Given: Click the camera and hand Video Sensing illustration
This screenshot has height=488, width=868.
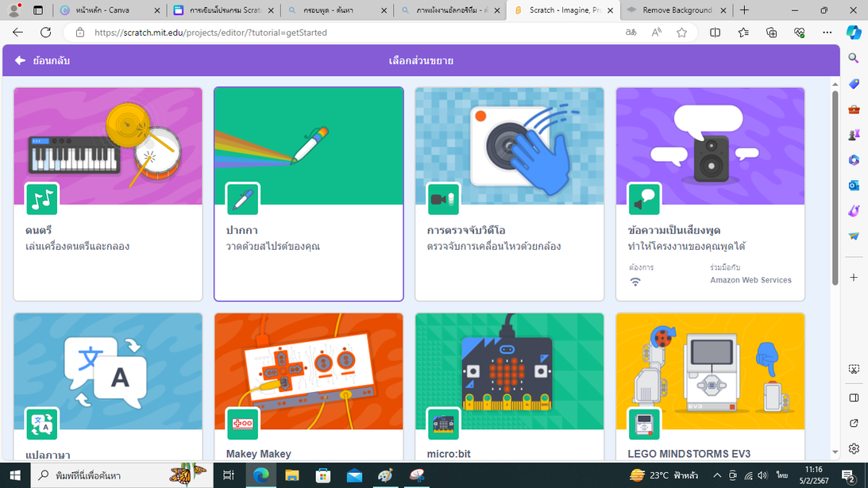Looking at the screenshot, I should point(509,146).
